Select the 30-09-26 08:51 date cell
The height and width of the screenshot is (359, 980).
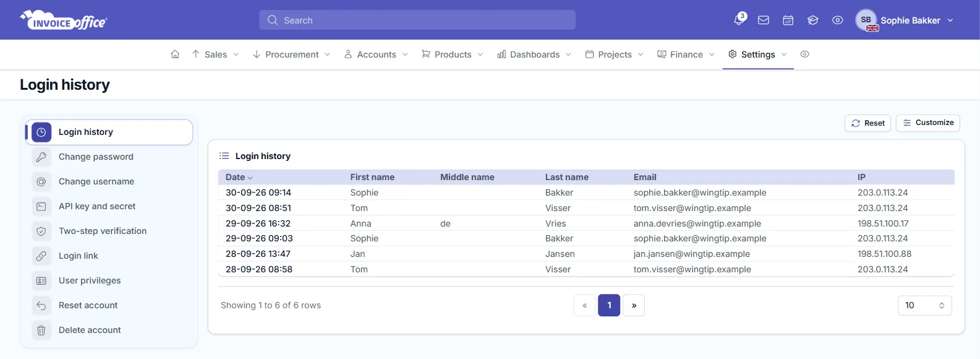(258, 208)
